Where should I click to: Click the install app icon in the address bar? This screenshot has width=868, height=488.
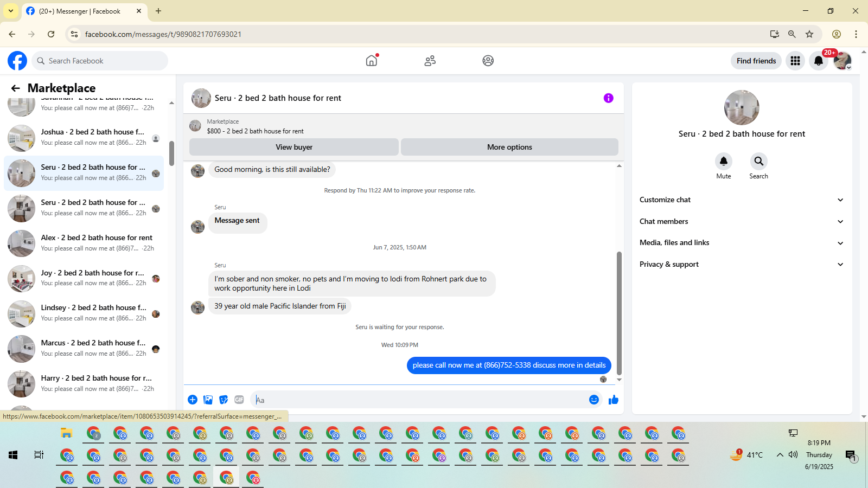(x=775, y=34)
